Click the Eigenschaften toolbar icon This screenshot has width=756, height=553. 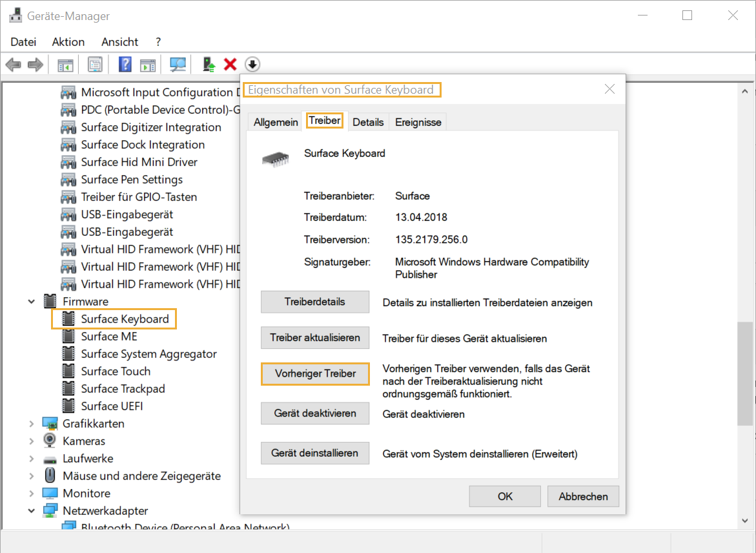94,64
